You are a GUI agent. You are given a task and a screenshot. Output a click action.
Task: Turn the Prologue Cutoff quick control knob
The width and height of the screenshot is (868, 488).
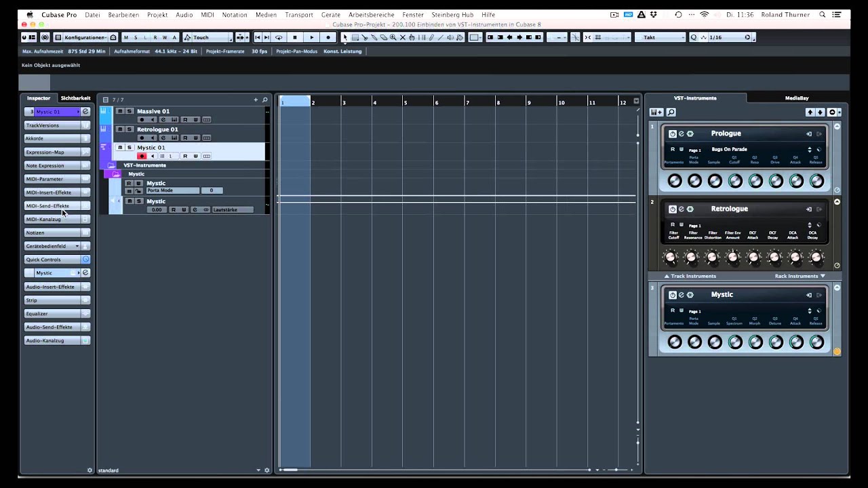coord(735,181)
